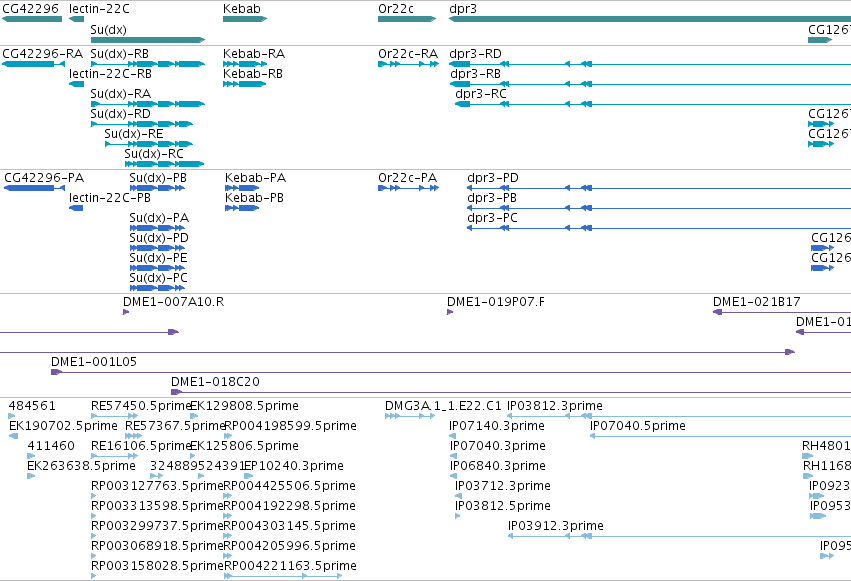Click the dpr3-RB transcript label
This screenshot has width=851, height=581.
click(475, 74)
